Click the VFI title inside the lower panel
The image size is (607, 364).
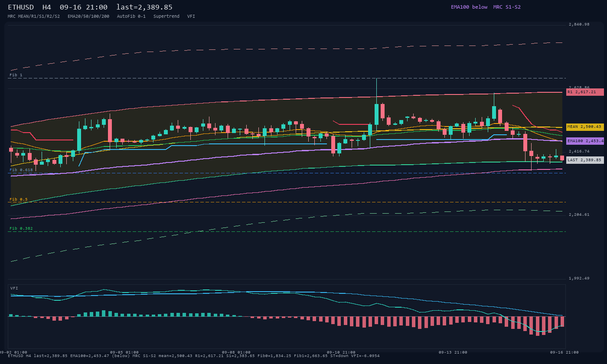click(x=14, y=288)
